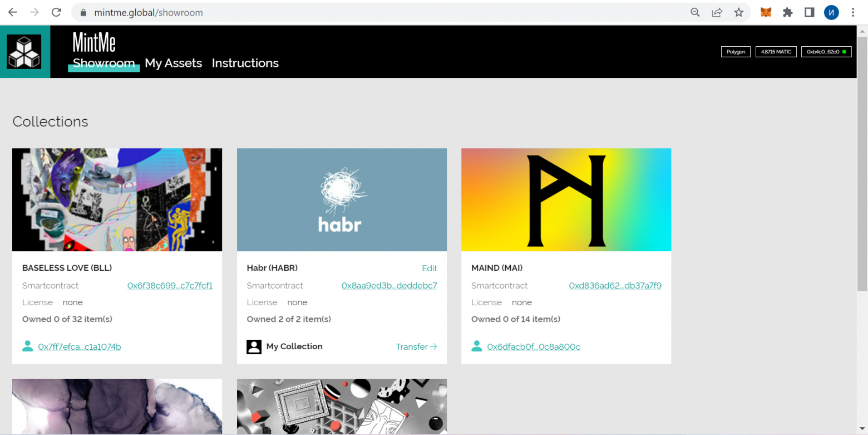Click the user icon under MAIND
Screen dimensions: 868x435
point(477,346)
